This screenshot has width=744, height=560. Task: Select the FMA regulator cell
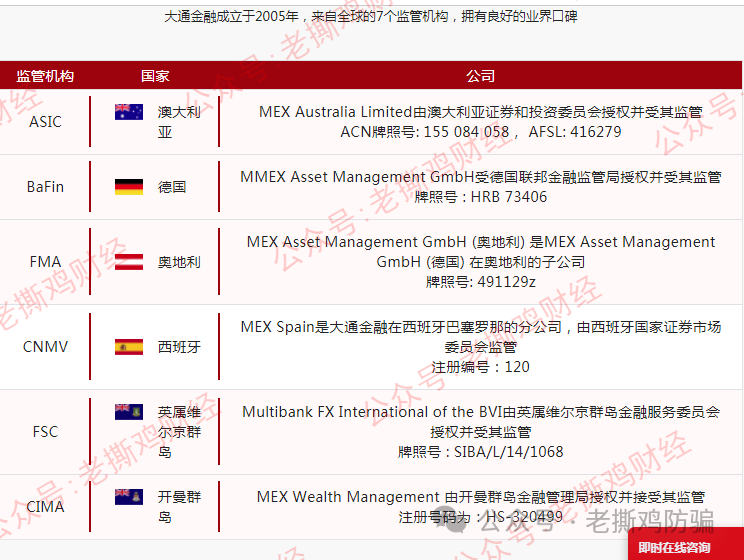(x=45, y=261)
